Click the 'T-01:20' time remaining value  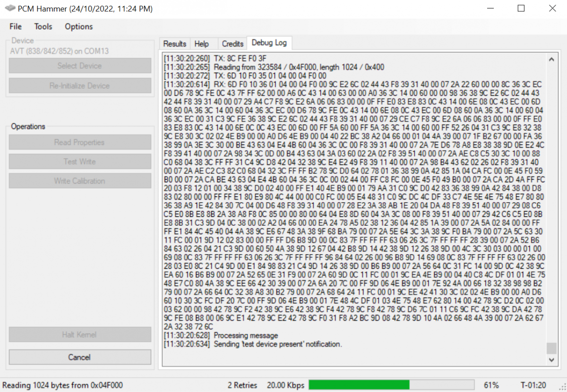click(x=533, y=385)
